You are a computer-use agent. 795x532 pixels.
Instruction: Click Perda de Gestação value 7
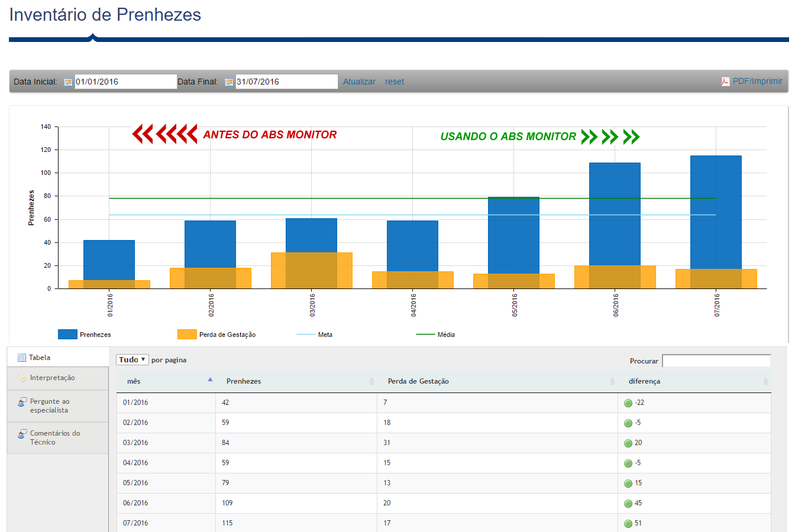(x=385, y=403)
